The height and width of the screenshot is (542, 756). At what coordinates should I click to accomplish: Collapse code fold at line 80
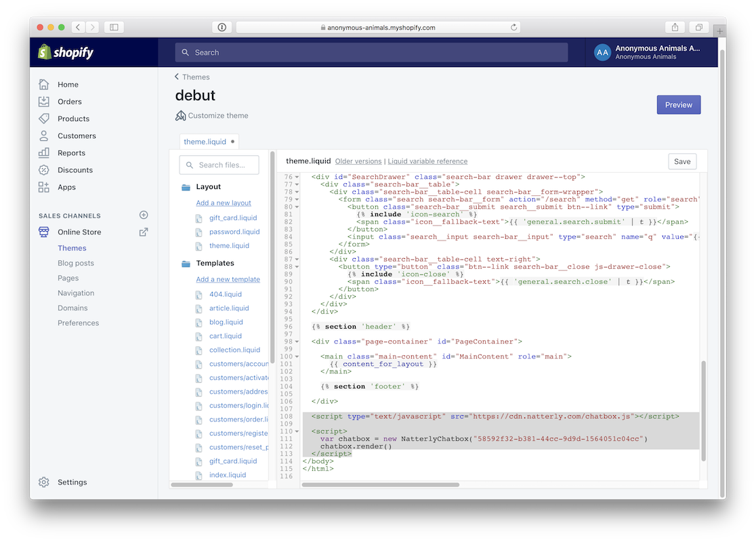pos(297,207)
